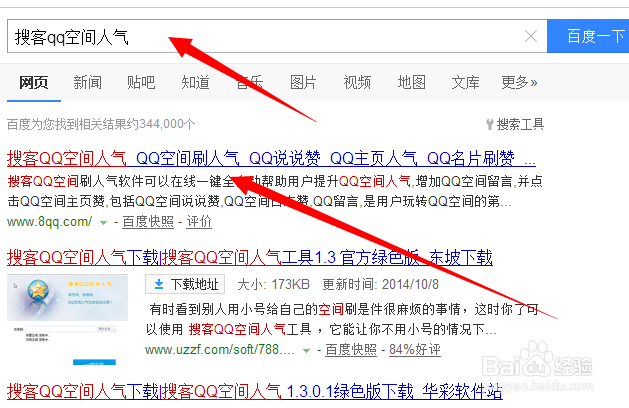Screen dimensions: 629x408
Task: Go to the 视频 tab
Action: 357,82
